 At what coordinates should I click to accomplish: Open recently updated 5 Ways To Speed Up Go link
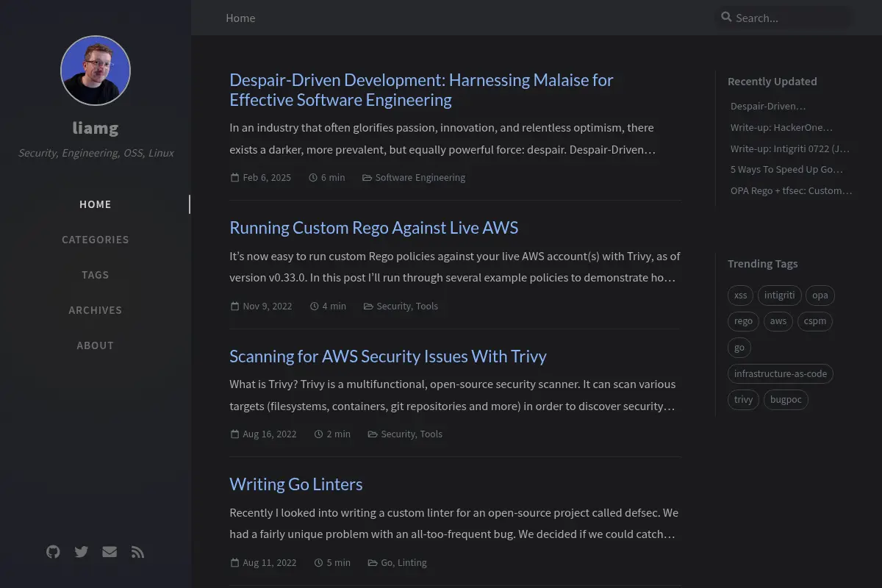pos(786,169)
